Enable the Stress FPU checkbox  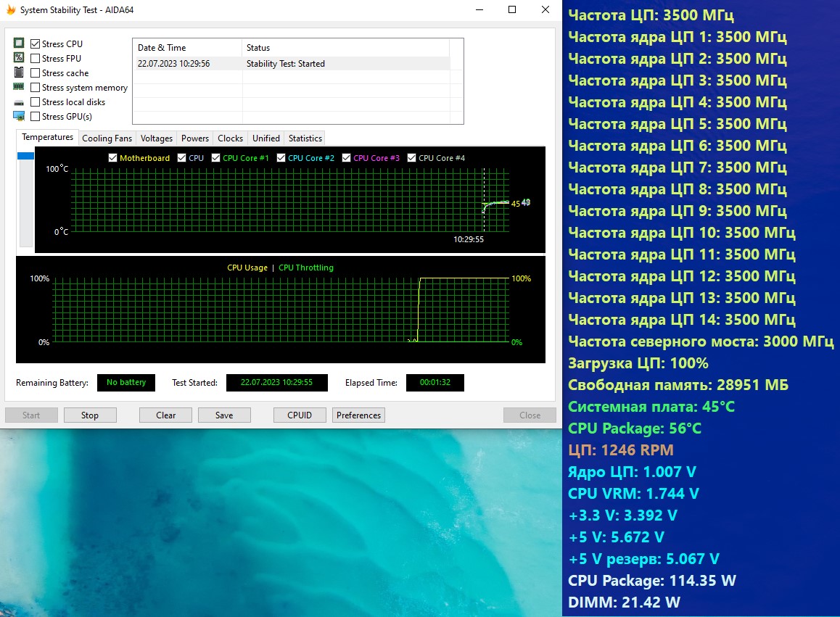(36, 59)
